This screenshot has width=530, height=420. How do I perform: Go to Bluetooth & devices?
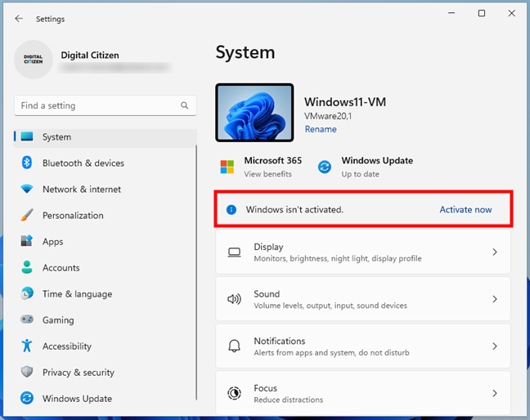pyautogui.click(x=105, y=163)
